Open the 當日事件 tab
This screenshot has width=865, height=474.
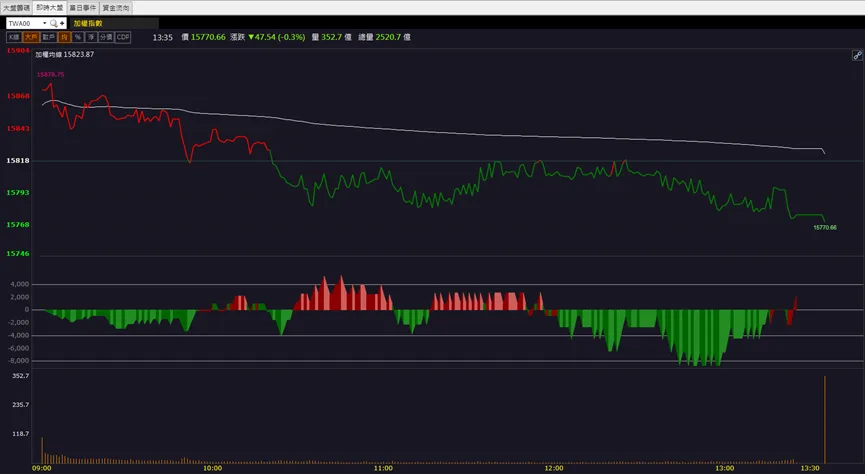tap(83, 8)
